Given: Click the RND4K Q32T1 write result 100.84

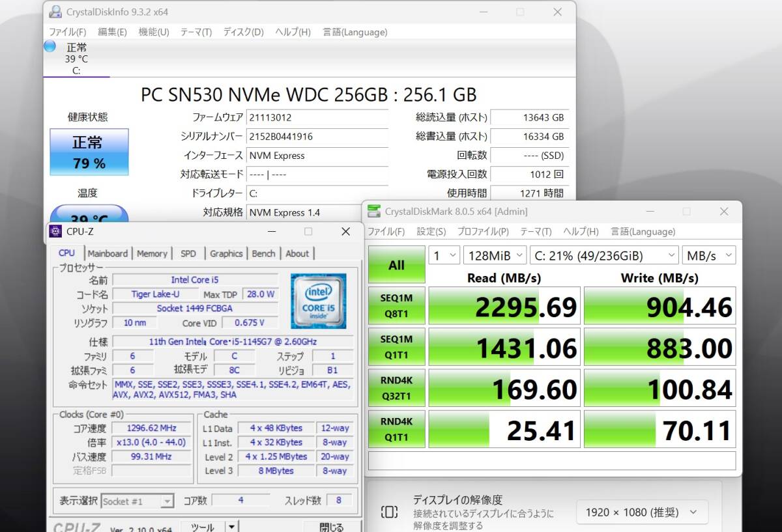Looking at the screenshot, I should click(x=660, y=389).
